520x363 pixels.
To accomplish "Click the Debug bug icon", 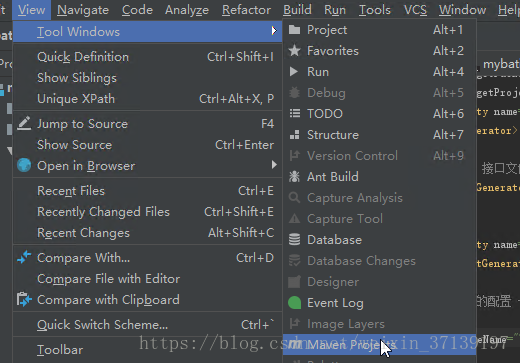I will [294, 93].
